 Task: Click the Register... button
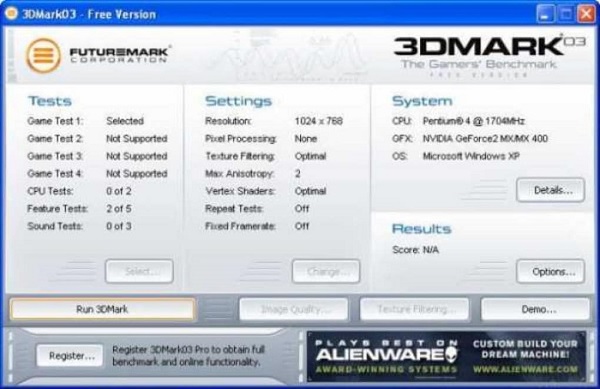tap(70, 356)
